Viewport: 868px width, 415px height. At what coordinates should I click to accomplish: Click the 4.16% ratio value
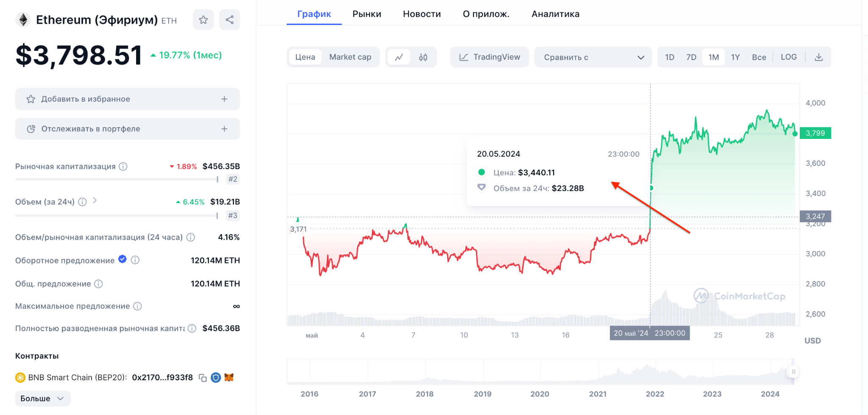(229, 237)
